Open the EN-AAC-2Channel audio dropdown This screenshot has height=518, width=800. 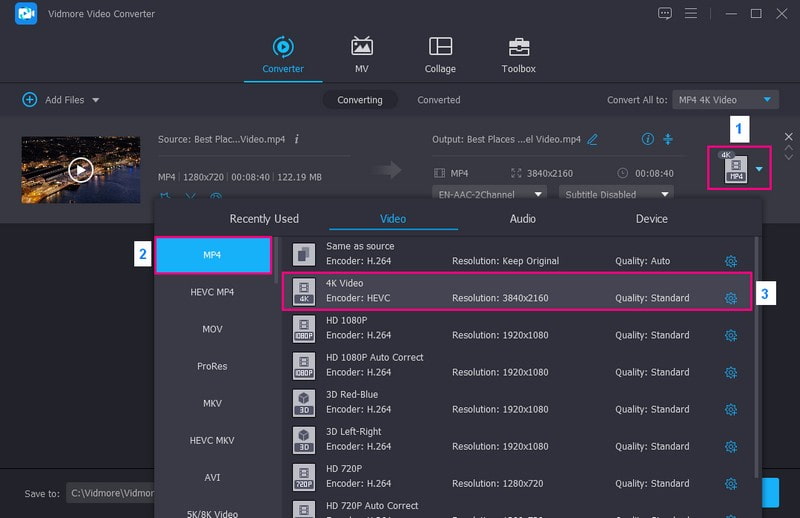pos(490,194)
